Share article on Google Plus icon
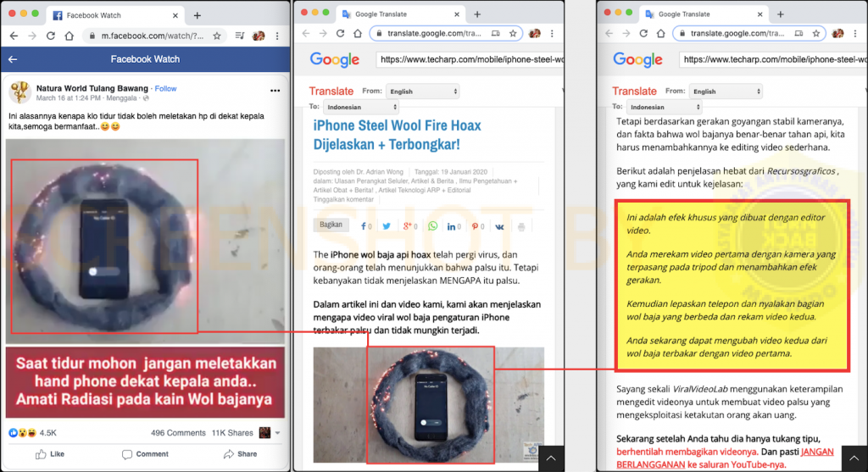 pyautogui.click(x=409, y=226)
